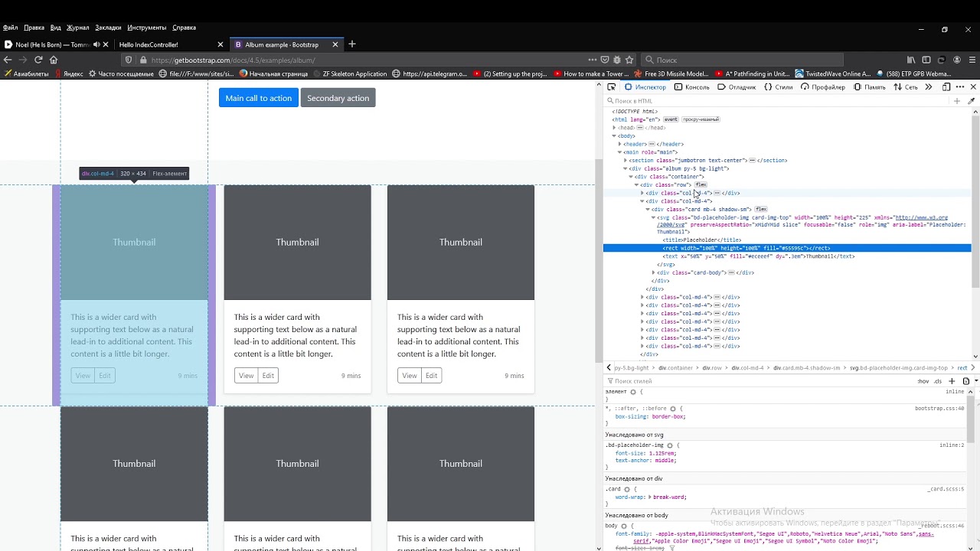The width and height of the screenshot is (980, 551).
Task: Pick a color with the eyedropper
Action: (x=972, y=101)
